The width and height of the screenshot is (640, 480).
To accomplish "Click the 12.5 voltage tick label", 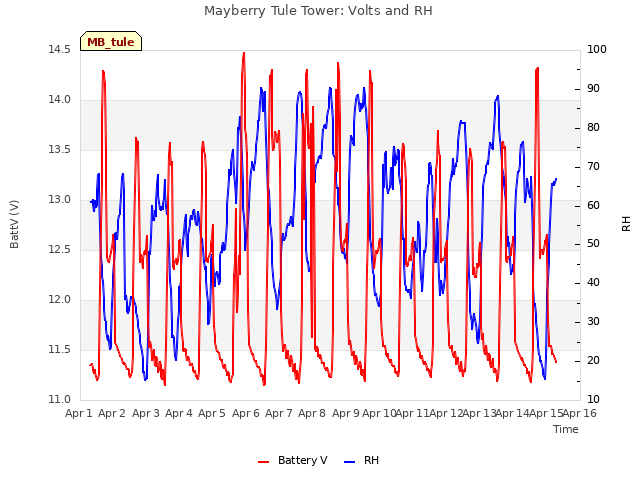I will (x=60, y=249).
